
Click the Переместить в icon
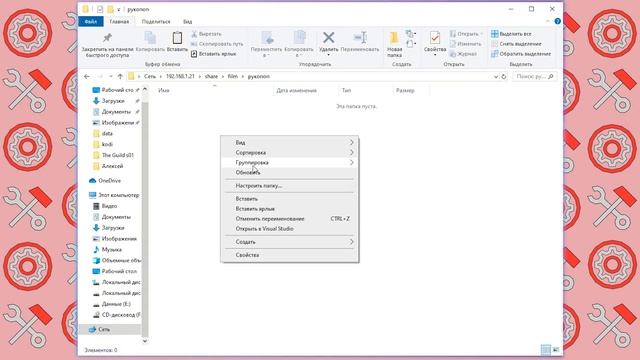coord(267,38)
